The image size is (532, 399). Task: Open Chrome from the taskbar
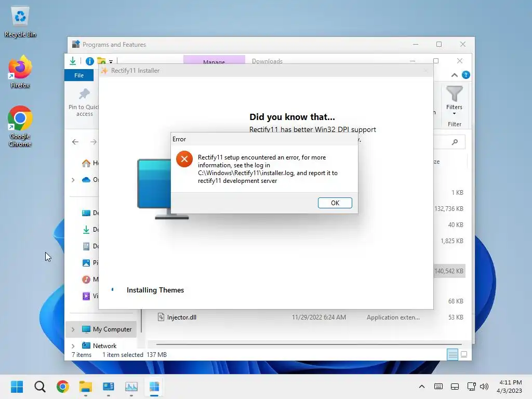pos(63,387)
